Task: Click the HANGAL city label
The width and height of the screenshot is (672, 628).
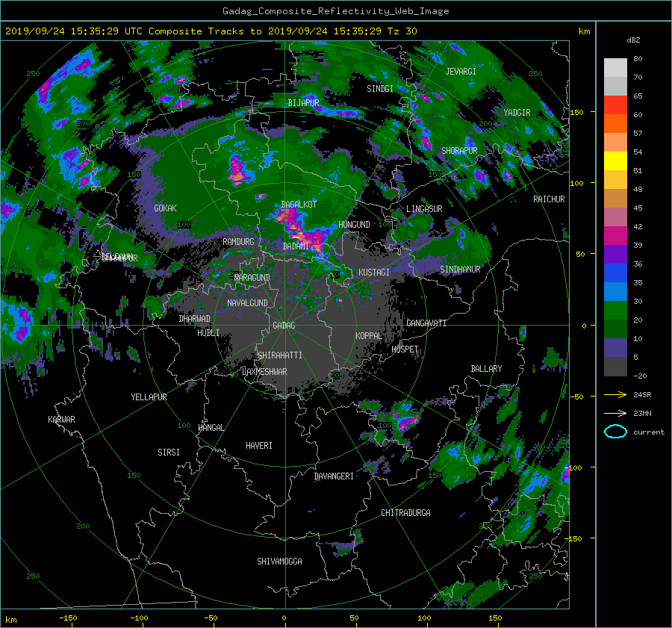Action: (211, 428)
